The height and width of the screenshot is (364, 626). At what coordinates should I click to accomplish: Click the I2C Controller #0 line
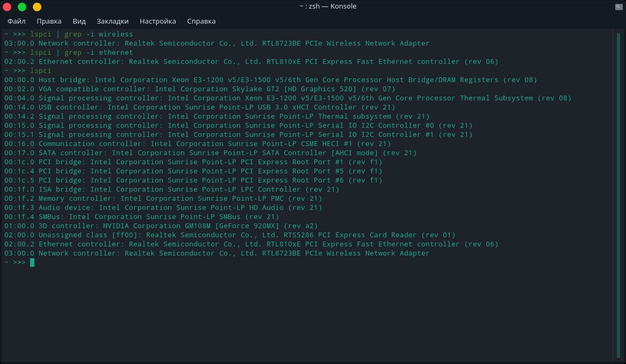[x=239, y=126]
